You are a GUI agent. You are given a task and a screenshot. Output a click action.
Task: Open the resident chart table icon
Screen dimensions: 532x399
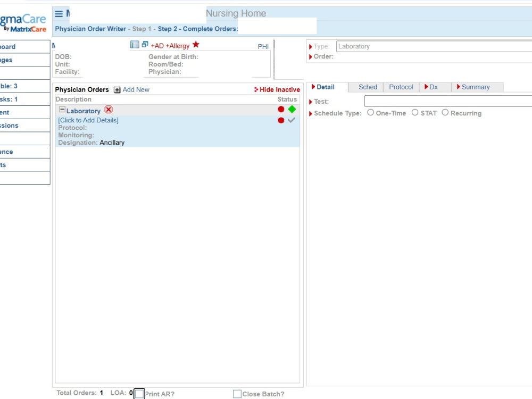[x=135, y=45]
